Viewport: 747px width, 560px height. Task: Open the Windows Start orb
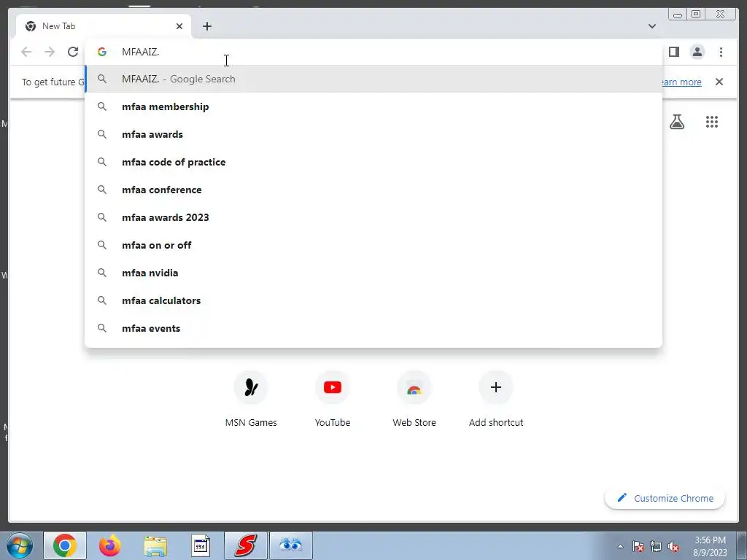[20, 545]
